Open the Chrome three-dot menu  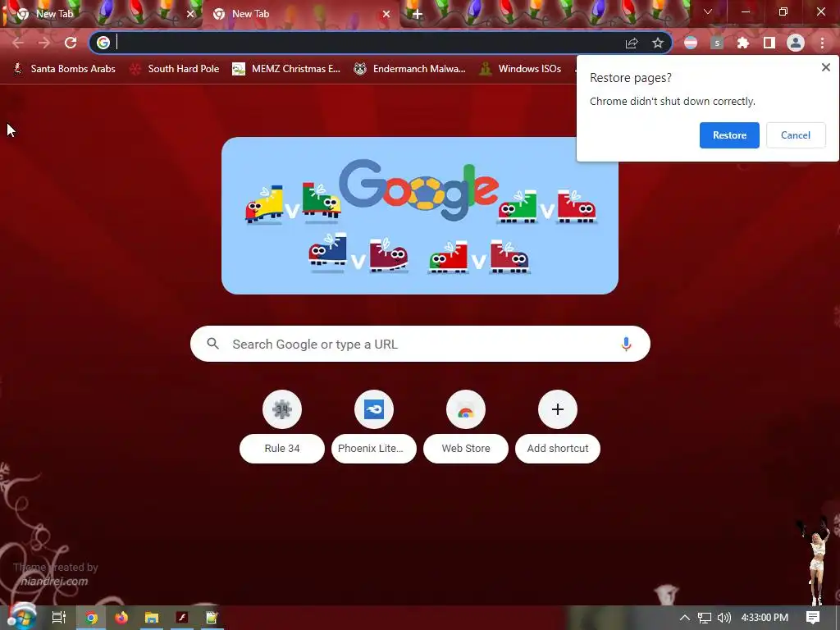[822, 43]
